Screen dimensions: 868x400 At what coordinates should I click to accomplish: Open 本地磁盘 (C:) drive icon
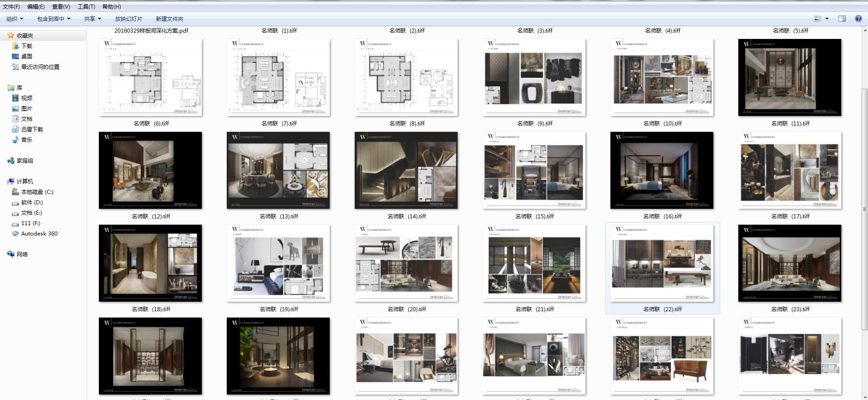coord(15,192)
